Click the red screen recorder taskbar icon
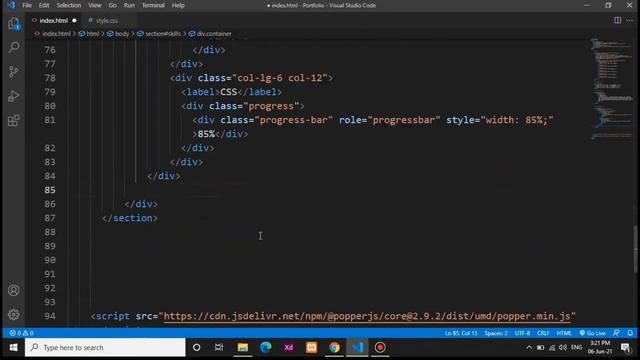 point(380,347)
